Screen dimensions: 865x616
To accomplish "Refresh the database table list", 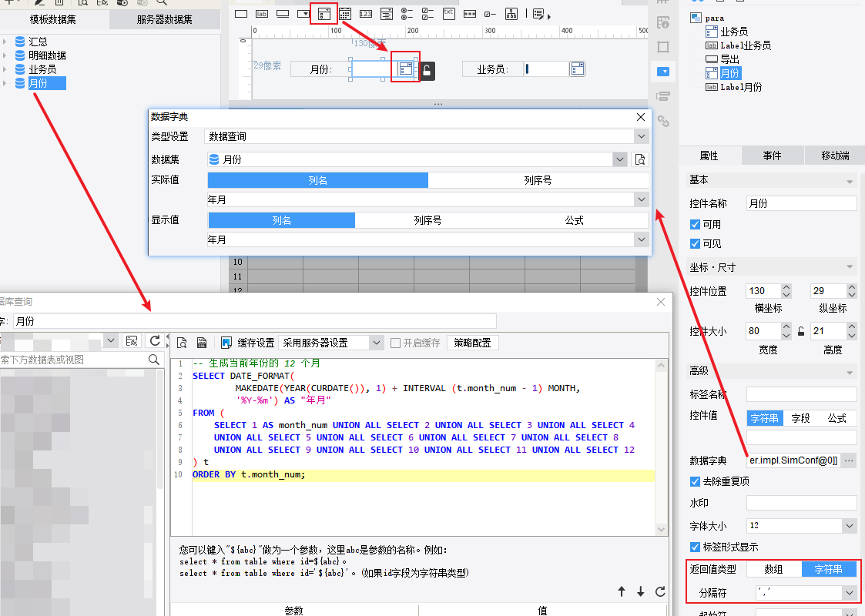I will pos(155,341).
